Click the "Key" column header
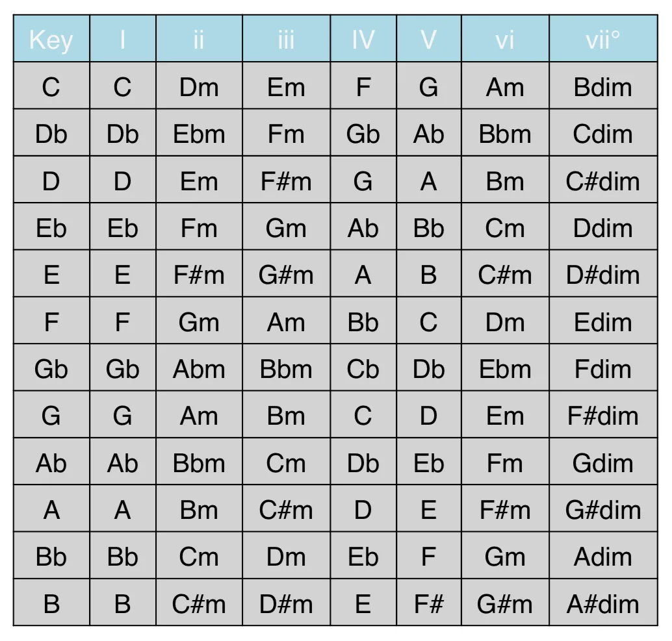 51,40
